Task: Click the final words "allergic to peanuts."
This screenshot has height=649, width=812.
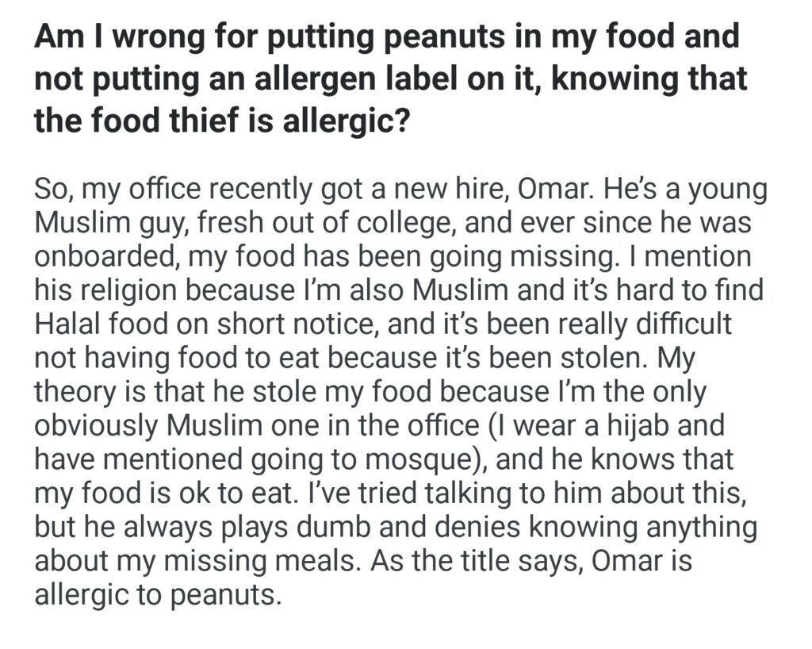Action: tap(158, 593)
